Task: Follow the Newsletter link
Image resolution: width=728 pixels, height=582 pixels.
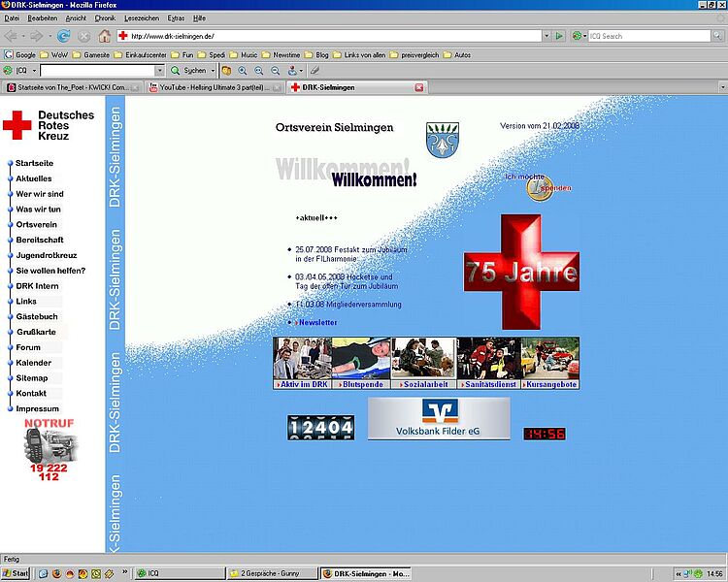Action: click(x=317, y=322)
